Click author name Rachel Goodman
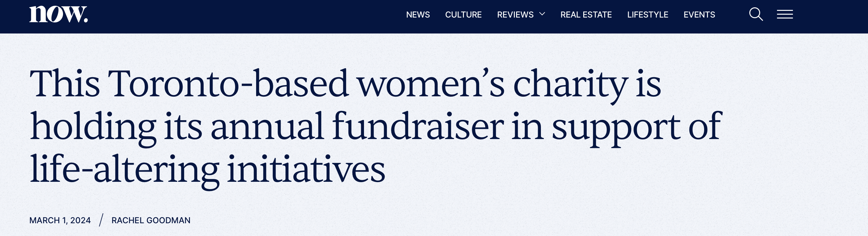The image size is (868, 236). pyautogui.click(x=151, y=220)
